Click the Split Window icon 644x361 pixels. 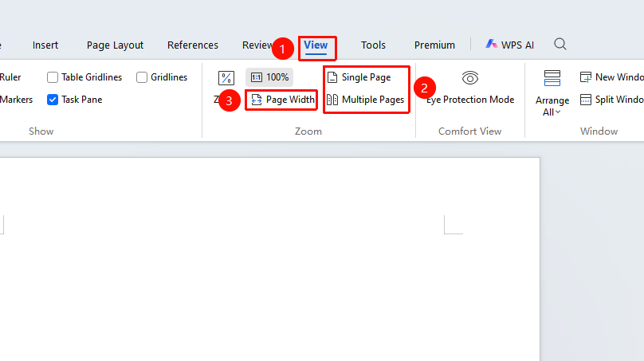pos(586,100)
